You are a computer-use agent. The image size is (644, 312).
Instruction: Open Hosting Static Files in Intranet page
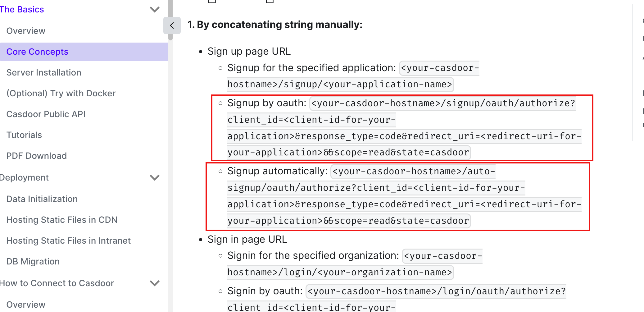tap(68, 241)
